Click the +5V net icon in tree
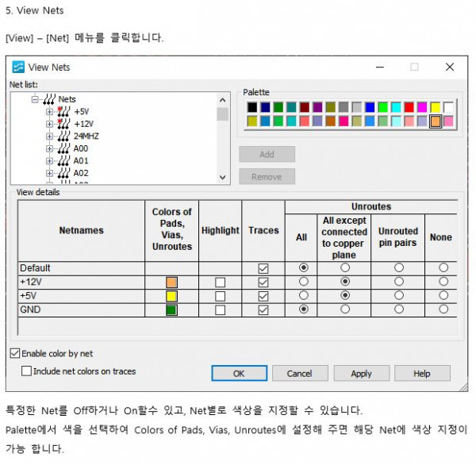Image resolution: width=476 pixels, height=465 pixels. coord(63,112)
